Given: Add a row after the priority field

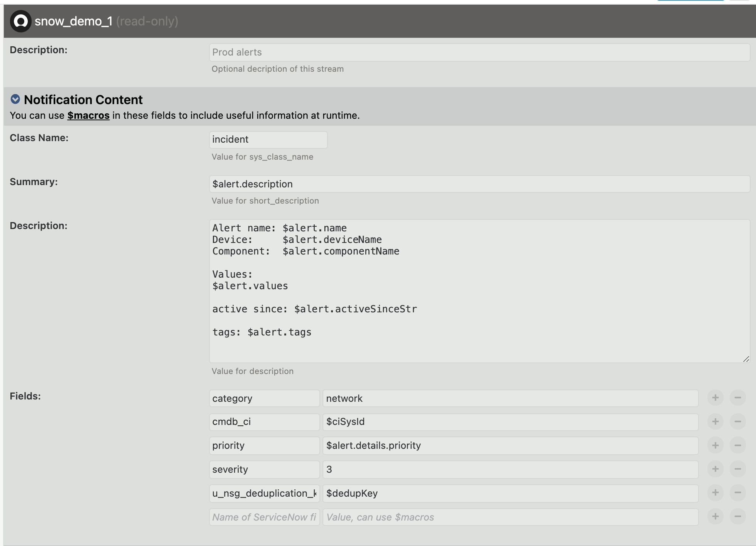Looking at the screenshot, I should (715, 445).
